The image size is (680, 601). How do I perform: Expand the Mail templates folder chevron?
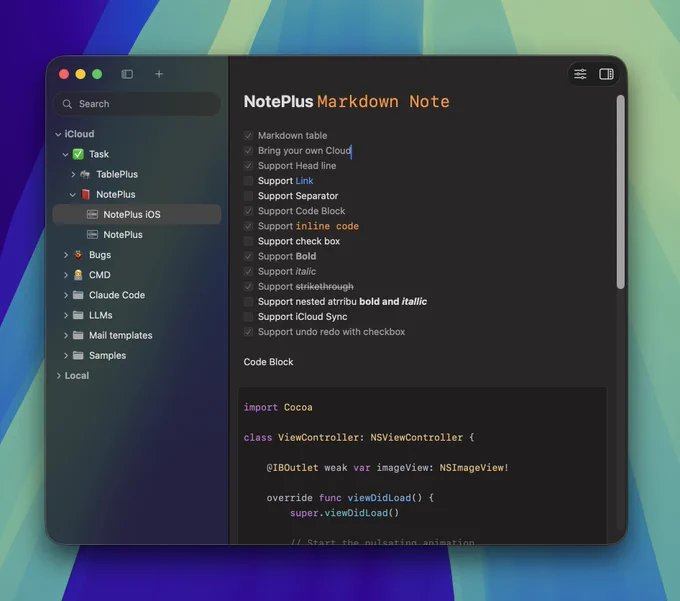[65, 335]
